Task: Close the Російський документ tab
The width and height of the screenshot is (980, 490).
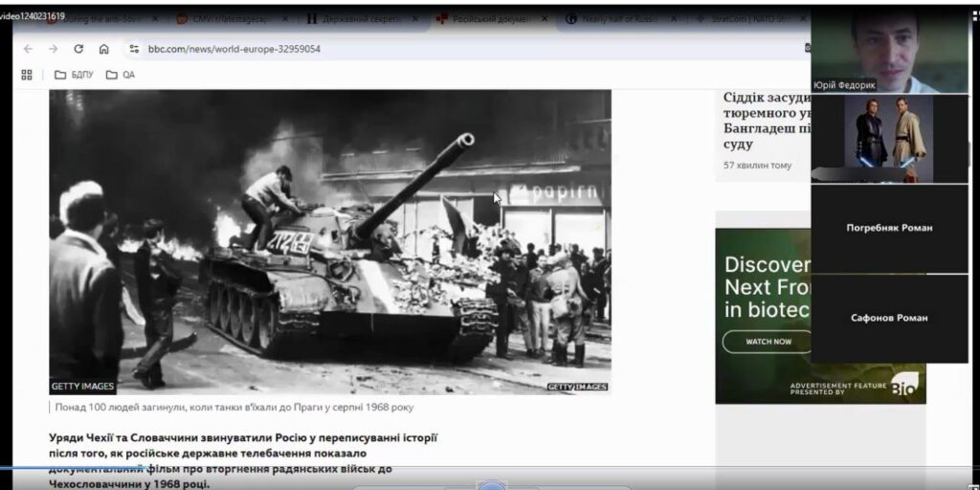Action: click(x=545, y=18)
